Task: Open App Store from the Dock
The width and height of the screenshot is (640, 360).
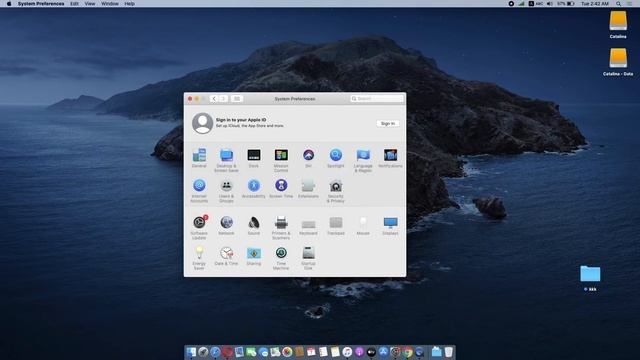Action: click(x=383, y=352)
